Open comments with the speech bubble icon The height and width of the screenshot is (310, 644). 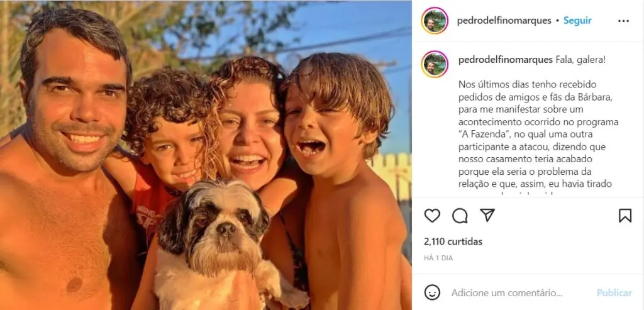460,216
